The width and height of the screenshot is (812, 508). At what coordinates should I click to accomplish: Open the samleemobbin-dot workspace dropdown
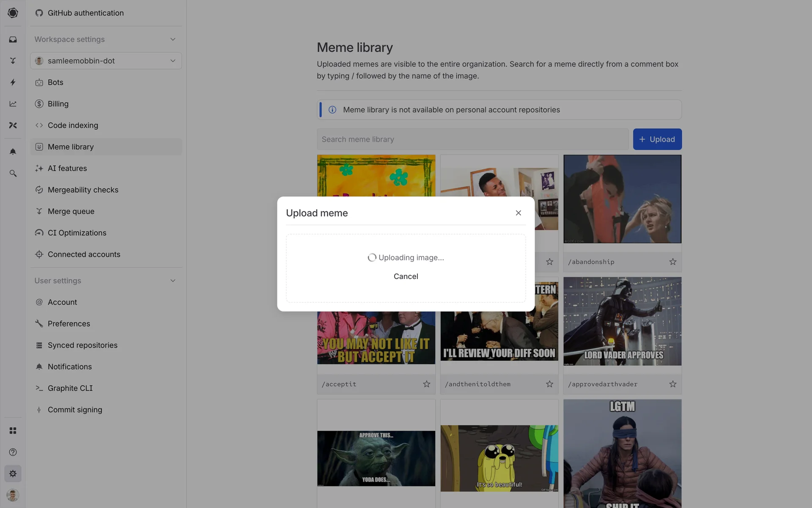click(x=106, y=61)
